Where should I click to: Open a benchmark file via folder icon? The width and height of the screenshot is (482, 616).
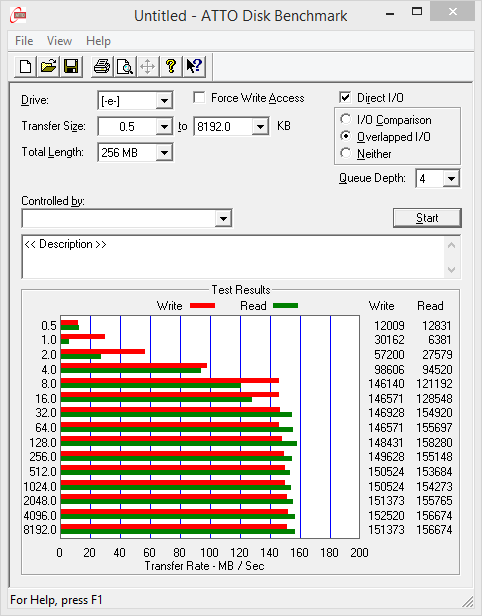(x=48, y=66)
